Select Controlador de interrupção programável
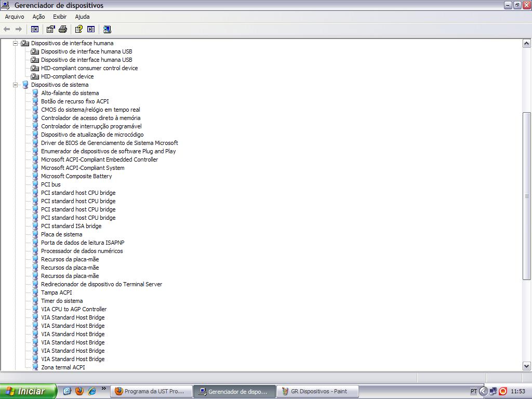Screen dimensions: 532x399 (x=91, y=126)
